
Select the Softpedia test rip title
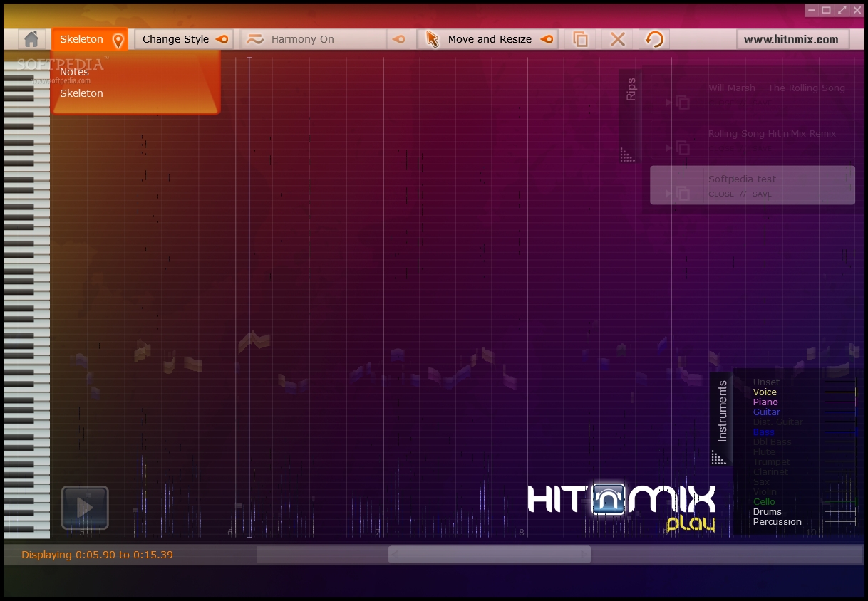742,179
